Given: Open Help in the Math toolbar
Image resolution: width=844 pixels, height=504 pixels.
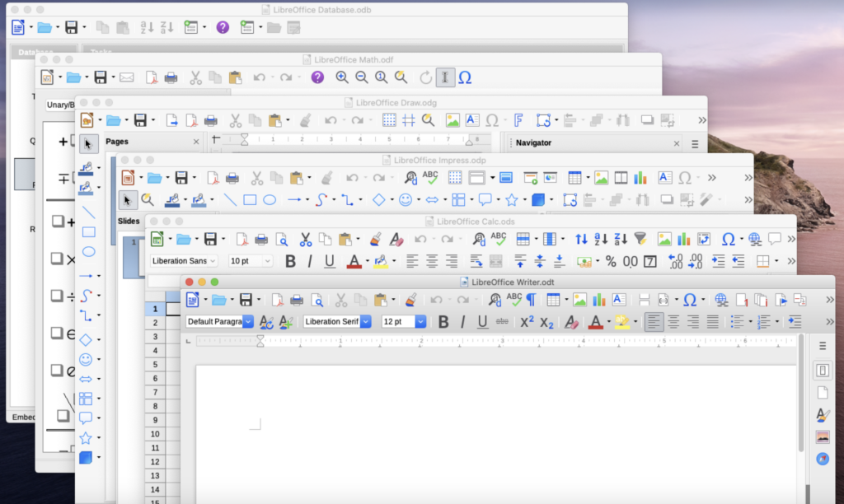Looking at the screenshot, I should tap(317, 77).
